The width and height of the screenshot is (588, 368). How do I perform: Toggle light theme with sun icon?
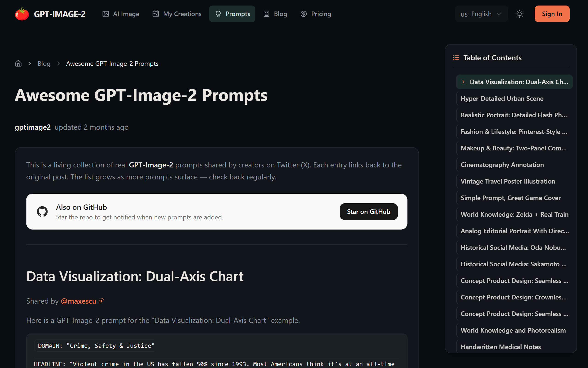[x=520, y=14]
